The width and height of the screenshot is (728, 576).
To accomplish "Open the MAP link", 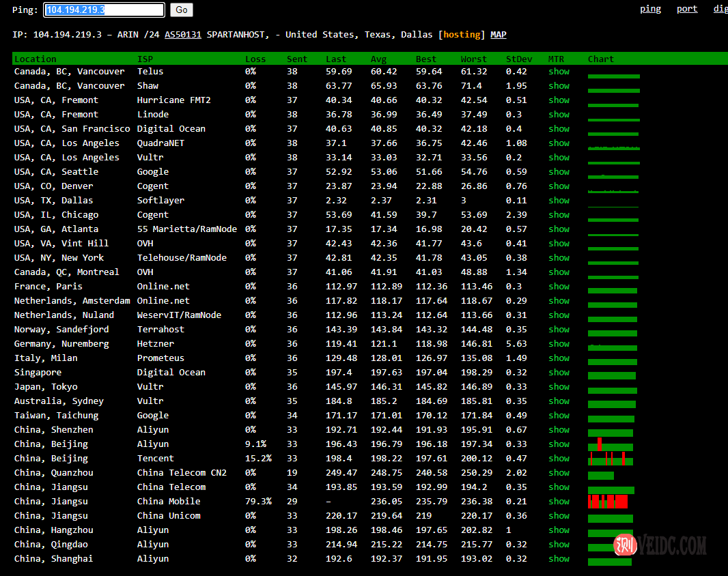I will click(499, 34).
